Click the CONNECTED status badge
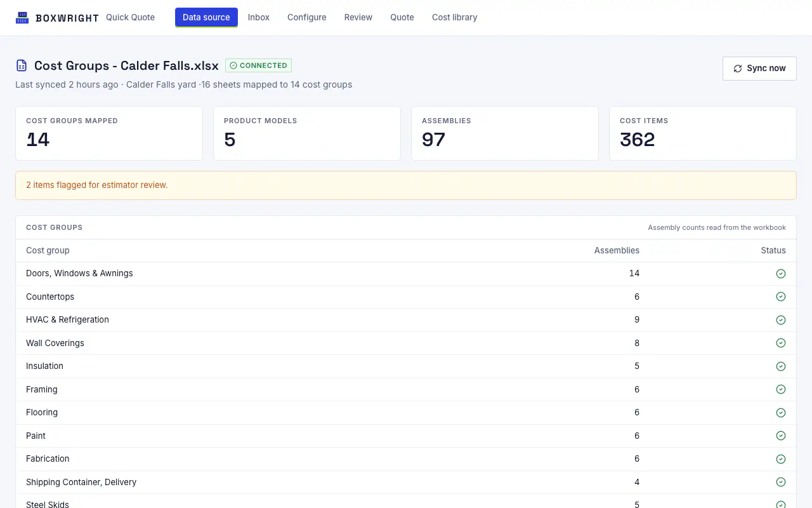The width and height of the screenshot is (812, 508). point(258,65)
